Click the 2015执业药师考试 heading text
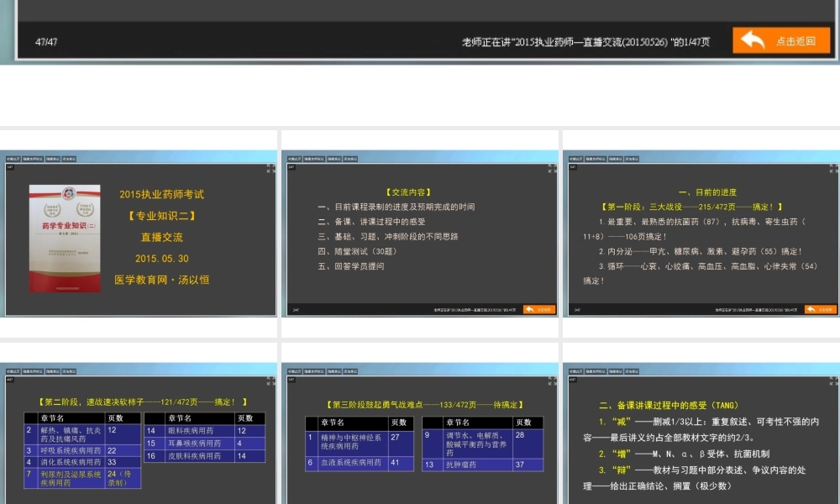 pos(162,194)
